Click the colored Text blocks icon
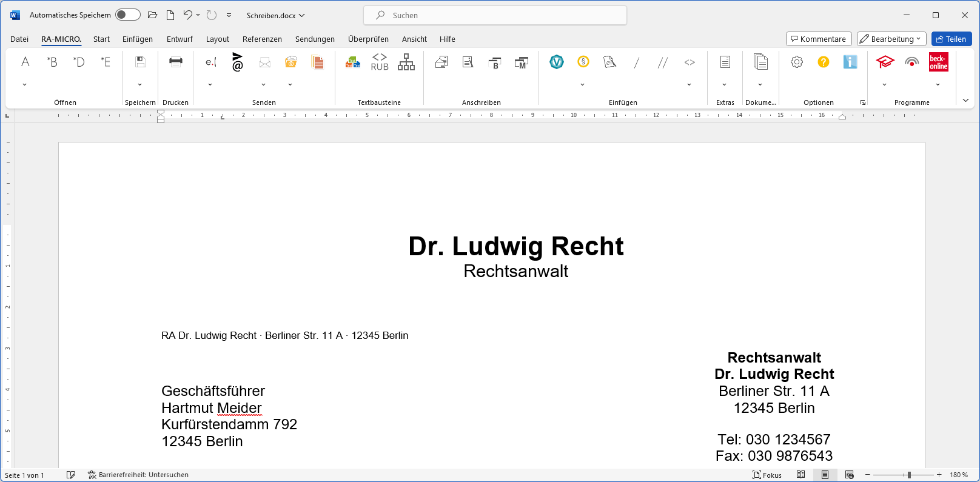 click(x=353, y=62)
